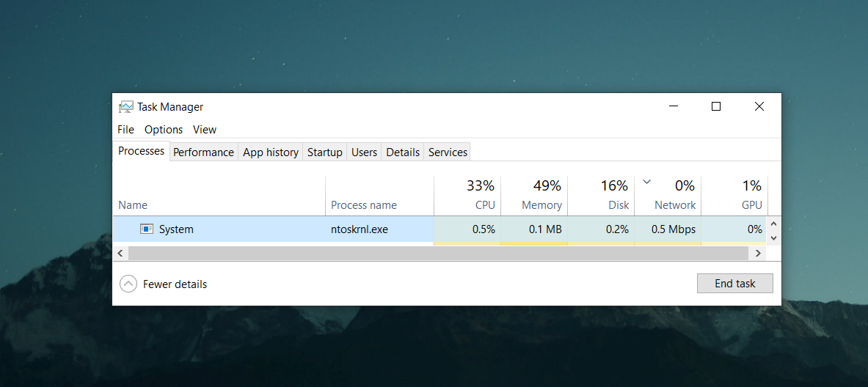Switch to the Startup tab
Screen dimensions: 868x387
pos(325,152)
